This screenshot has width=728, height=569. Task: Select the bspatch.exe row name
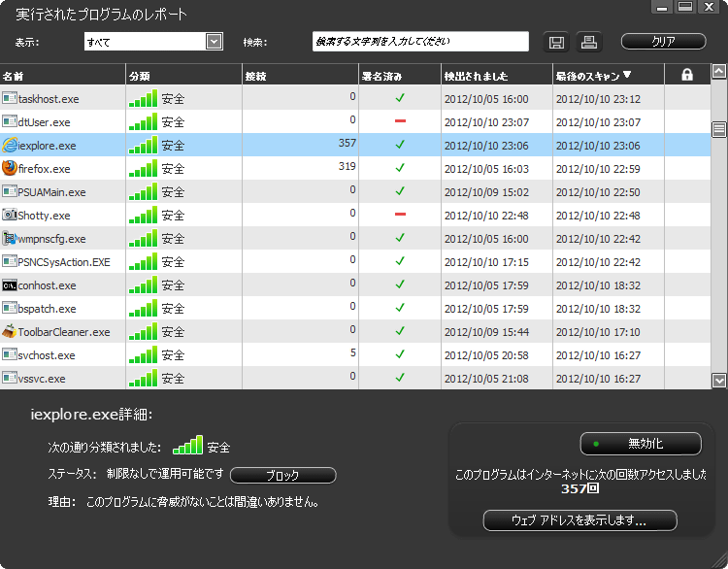(47, 309)
